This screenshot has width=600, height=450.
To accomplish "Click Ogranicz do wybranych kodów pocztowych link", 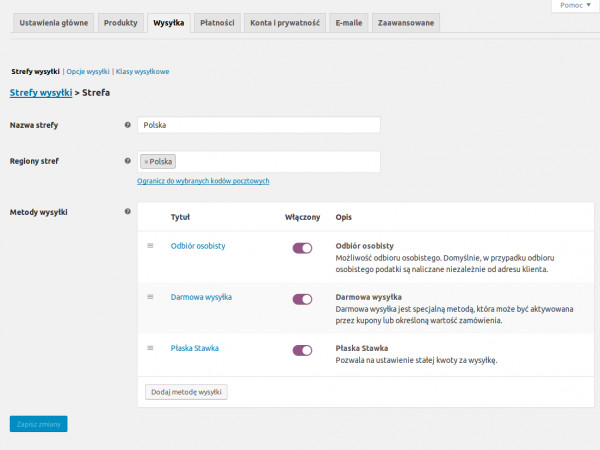I will [x=203, y=181].
